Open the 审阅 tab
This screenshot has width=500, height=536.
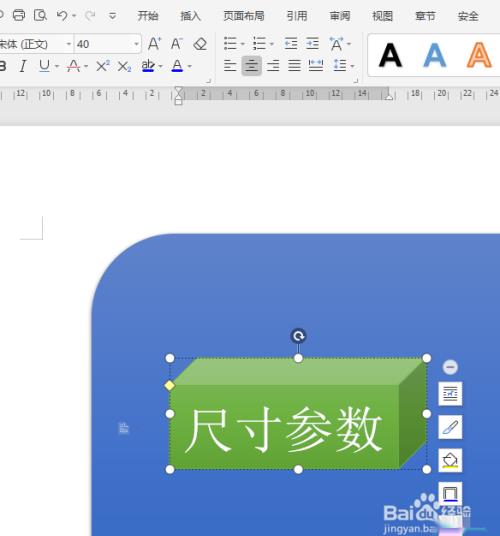pos(340,16)
